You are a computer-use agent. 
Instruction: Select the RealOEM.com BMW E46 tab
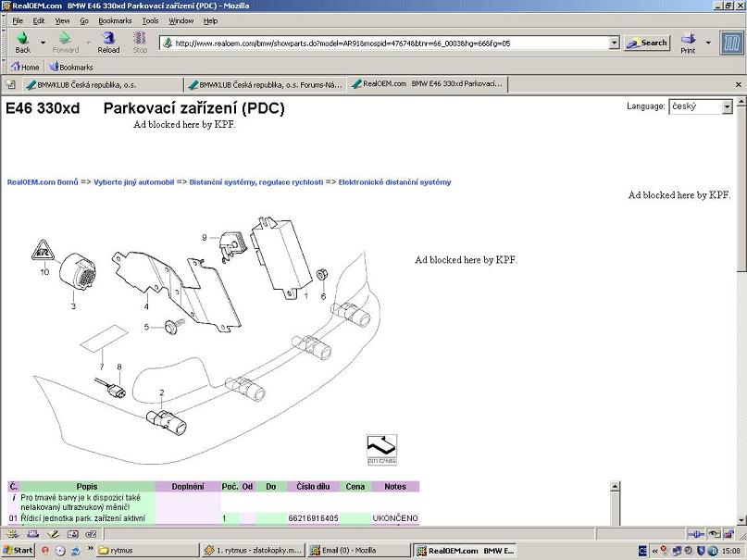(428, 84)
